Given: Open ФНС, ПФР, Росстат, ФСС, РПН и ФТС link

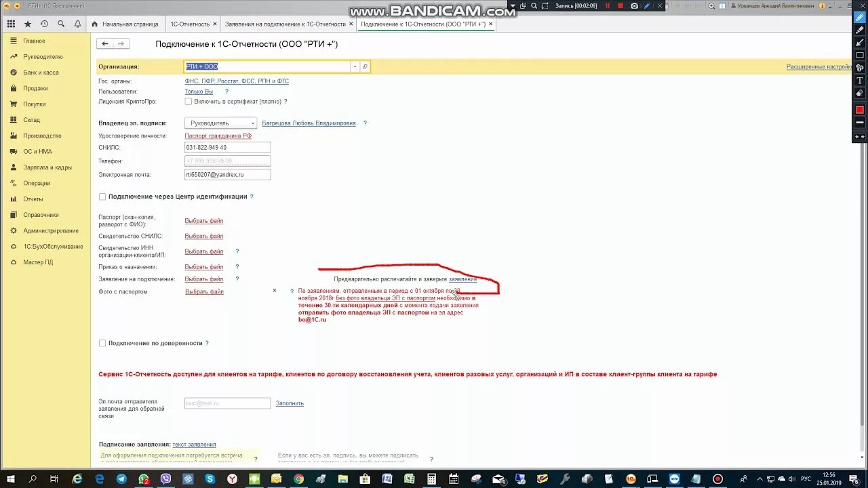Looking at the screenshot, I should tap(237, 81).
